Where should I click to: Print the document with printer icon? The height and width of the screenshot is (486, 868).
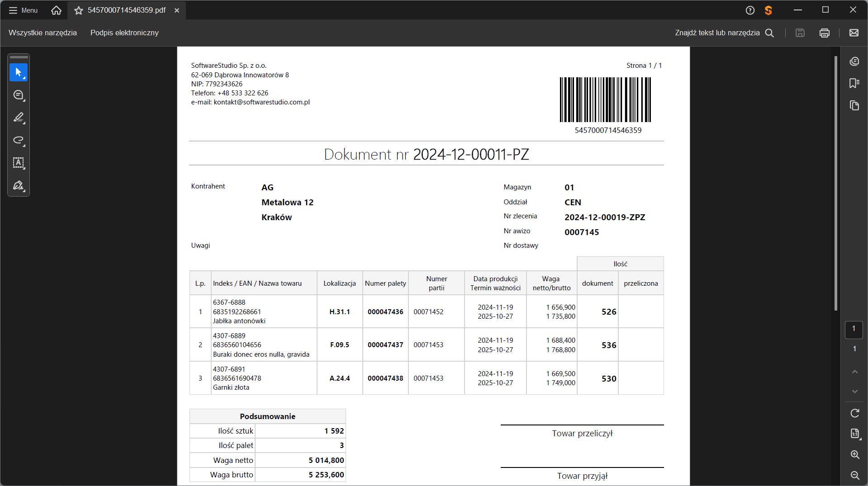(824, 33)
